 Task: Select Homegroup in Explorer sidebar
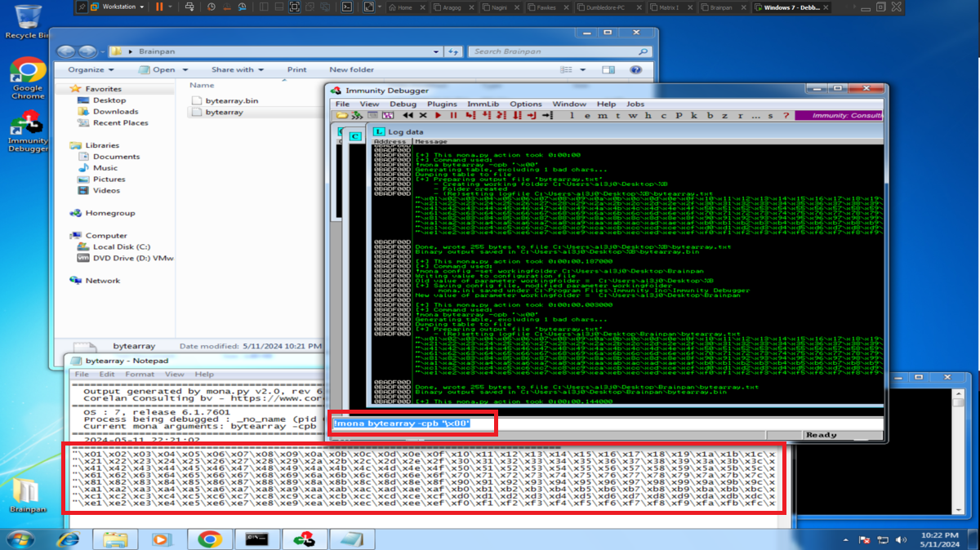click(110, 213)
